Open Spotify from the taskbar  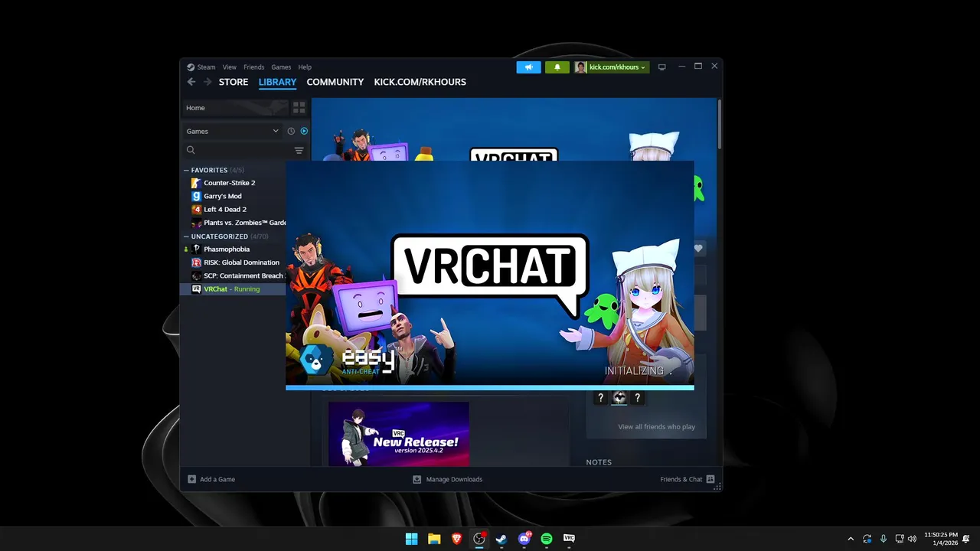click(547, 539)
